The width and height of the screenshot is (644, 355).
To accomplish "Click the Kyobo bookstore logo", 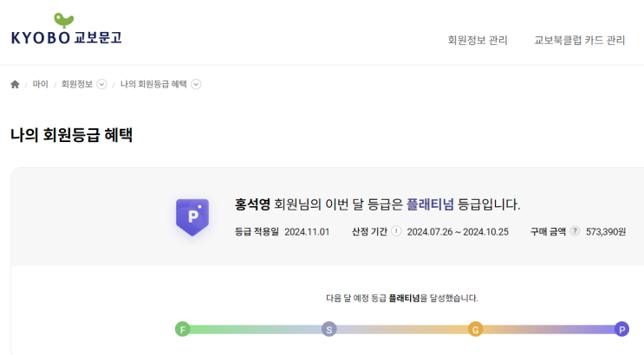I will tap(67, 29).
